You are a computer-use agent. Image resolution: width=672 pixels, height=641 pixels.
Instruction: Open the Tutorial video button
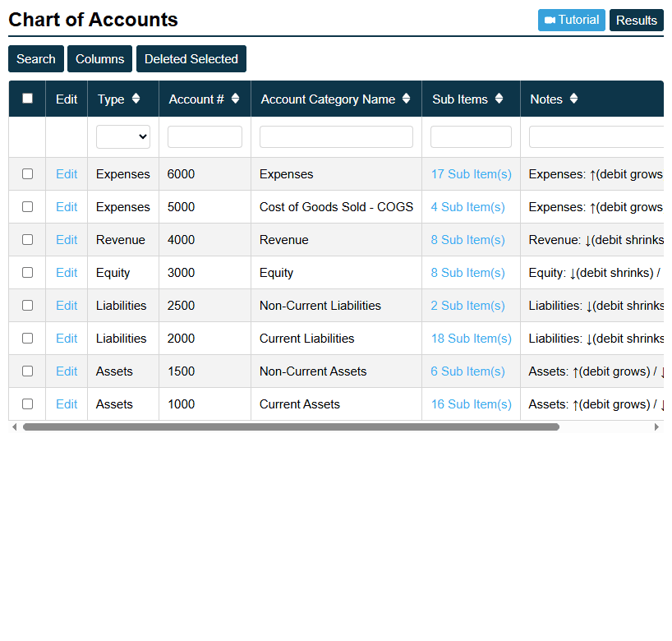click(x=571, y=21)
